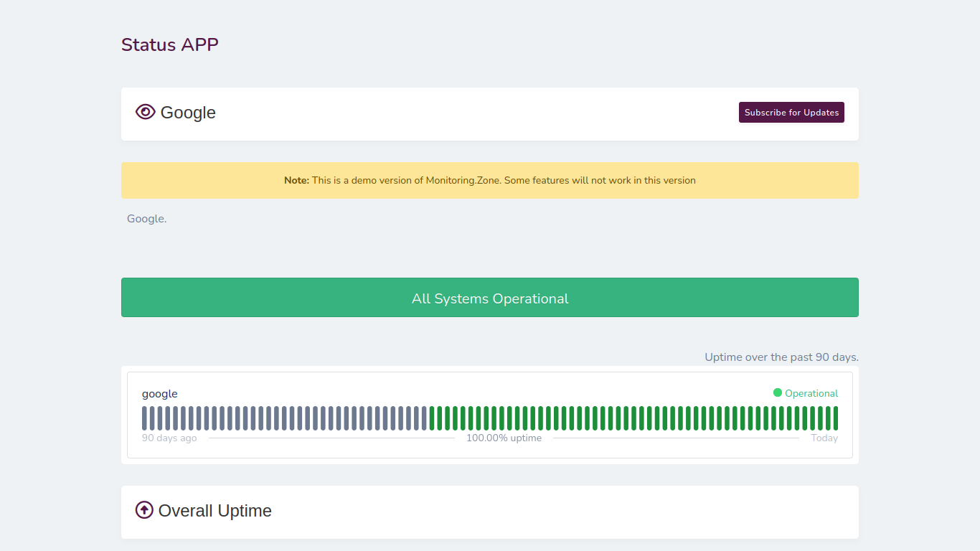Click the '100.00% uptime' text
Image resolution: width=980 pixels, height=551 pixels.
pyautogui.click(x=504, y=438)
